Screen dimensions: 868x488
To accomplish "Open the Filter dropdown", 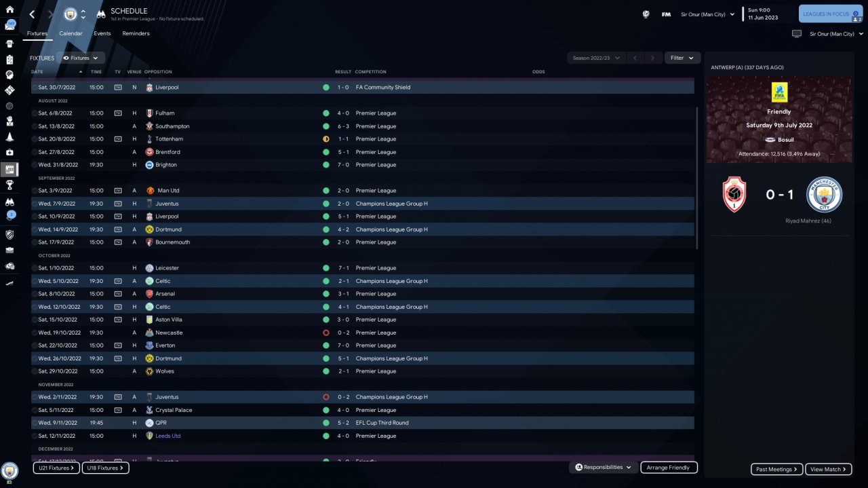I will click(682, 58).
